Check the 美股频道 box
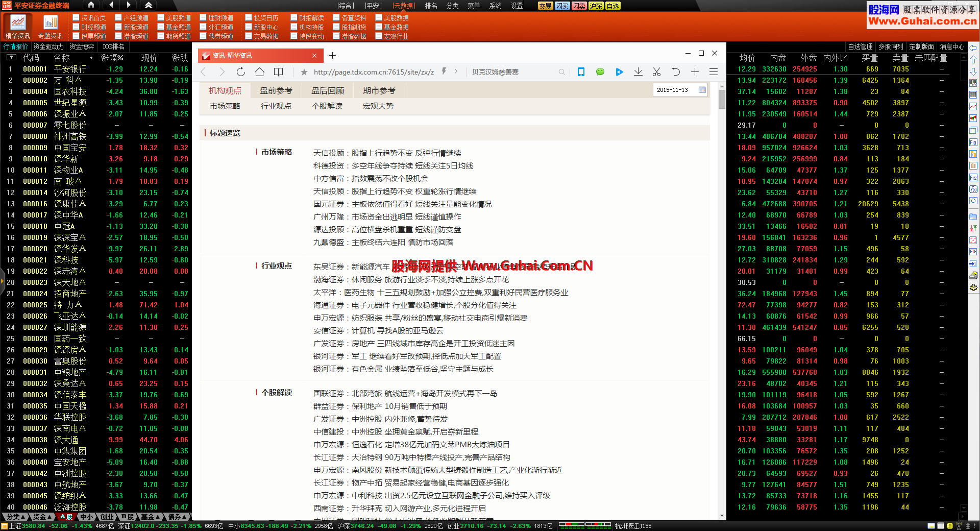Screen dimensions: 980x531 [161, 18]
